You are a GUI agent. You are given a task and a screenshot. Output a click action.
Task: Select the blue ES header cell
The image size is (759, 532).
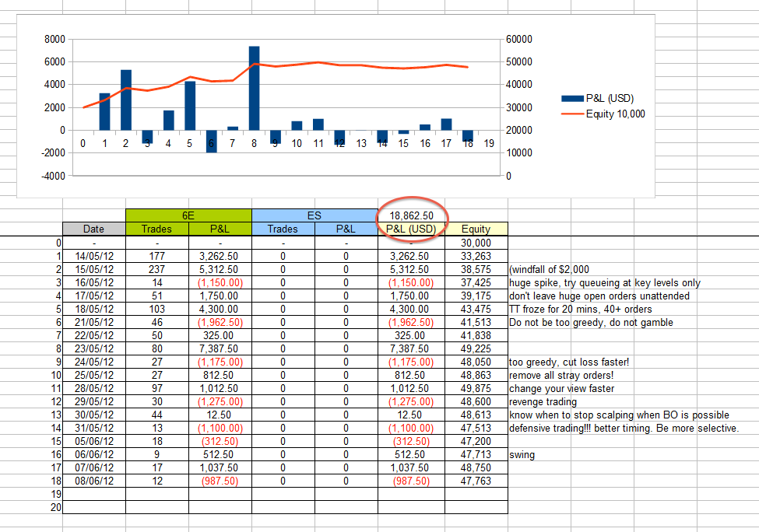(x=314, y=215)
